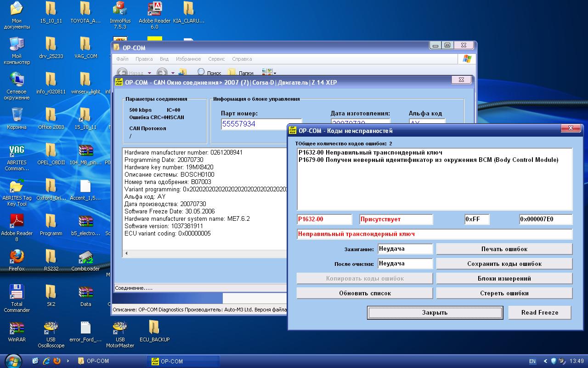Switch to OP-COM application taskbar button
Screen dimensions: 588x368
click(184, 361)
